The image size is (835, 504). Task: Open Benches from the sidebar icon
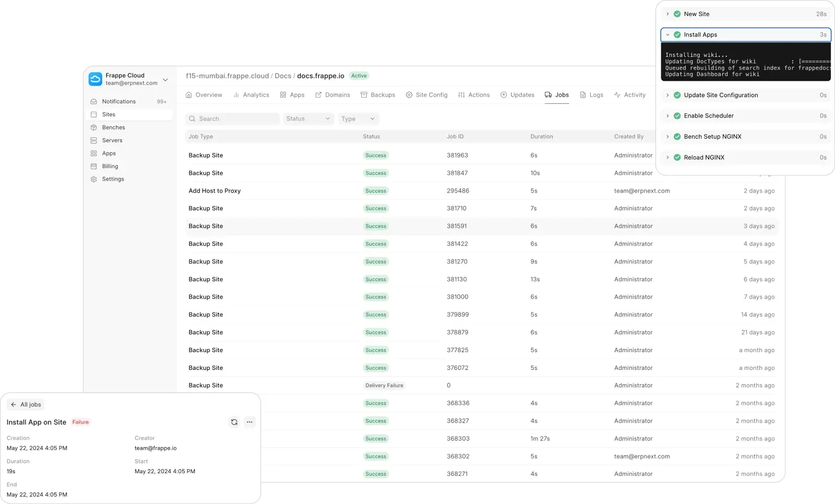point(94,127)
